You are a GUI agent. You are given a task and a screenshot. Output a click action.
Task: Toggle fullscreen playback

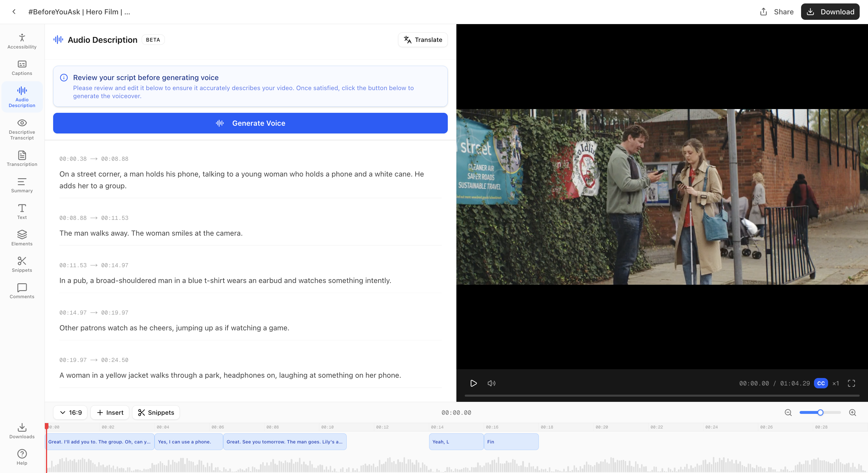click(852, 383)
